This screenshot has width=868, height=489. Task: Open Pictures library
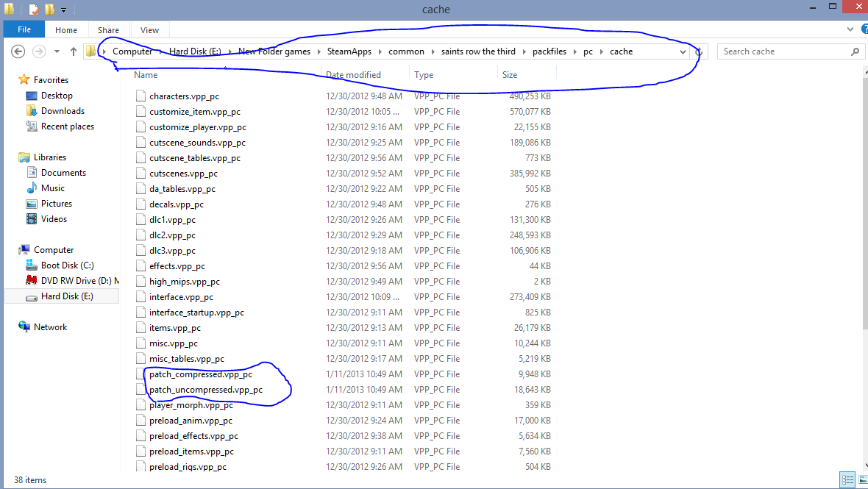[57, 204]
